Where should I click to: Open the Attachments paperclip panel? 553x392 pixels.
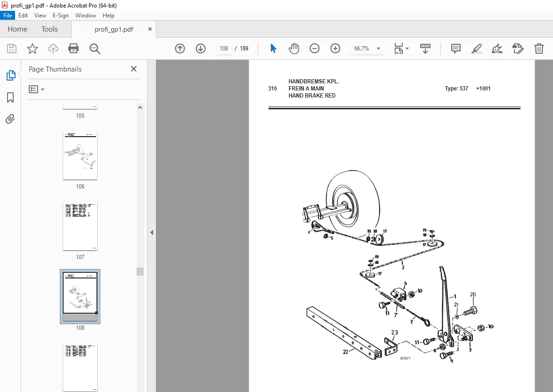10,119
